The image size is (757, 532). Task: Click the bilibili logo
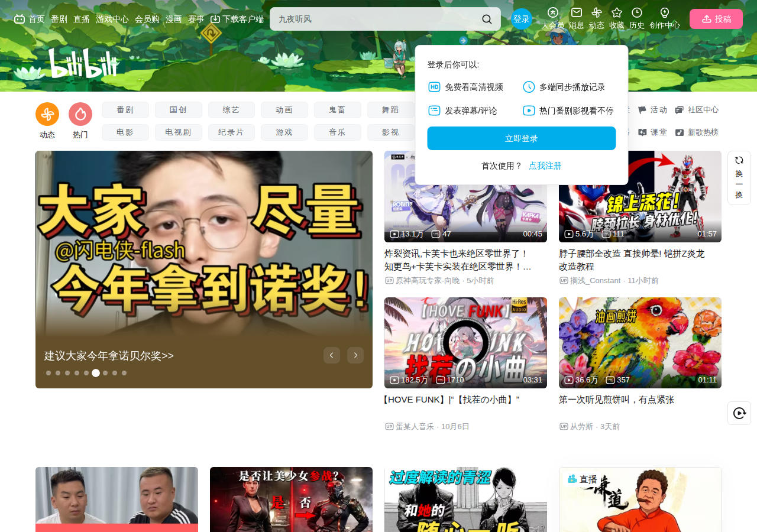pos(83,63)
